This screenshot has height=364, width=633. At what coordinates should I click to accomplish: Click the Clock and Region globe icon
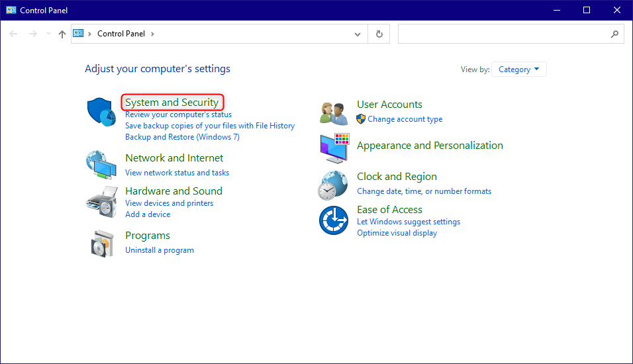tap(332, 185)
